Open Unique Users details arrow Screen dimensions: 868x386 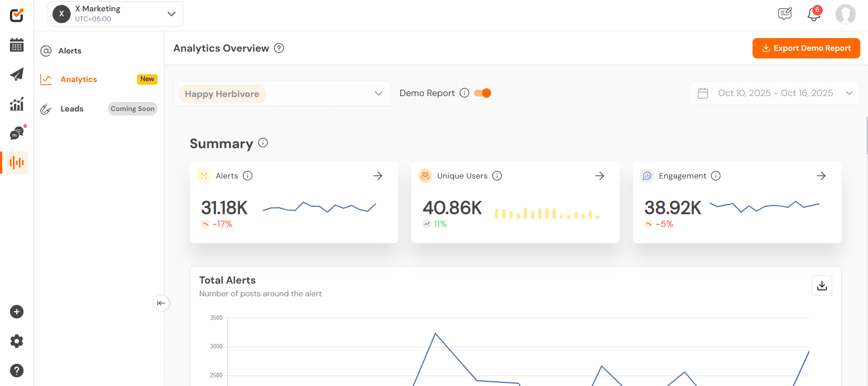point(599,176)
